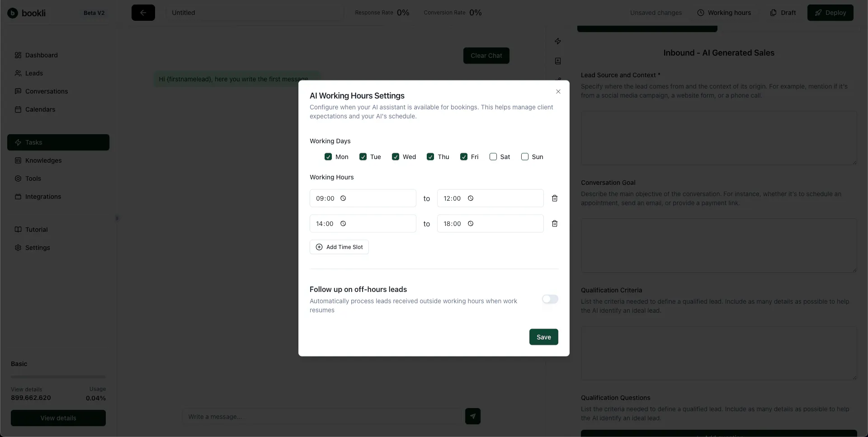Viewport: 868px width, 437px height.
Task: Open Calendars in the sidebar
Action: (x=58, y=109)
